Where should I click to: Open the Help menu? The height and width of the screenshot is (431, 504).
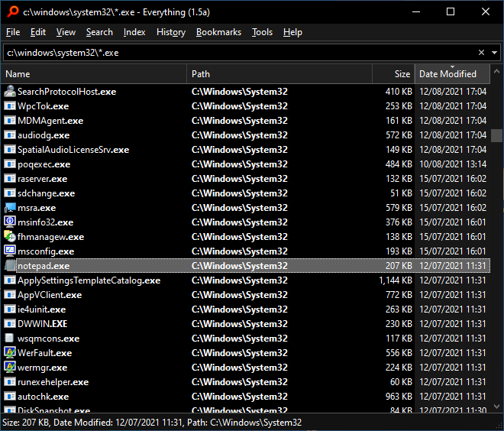(x=292, y=32)
